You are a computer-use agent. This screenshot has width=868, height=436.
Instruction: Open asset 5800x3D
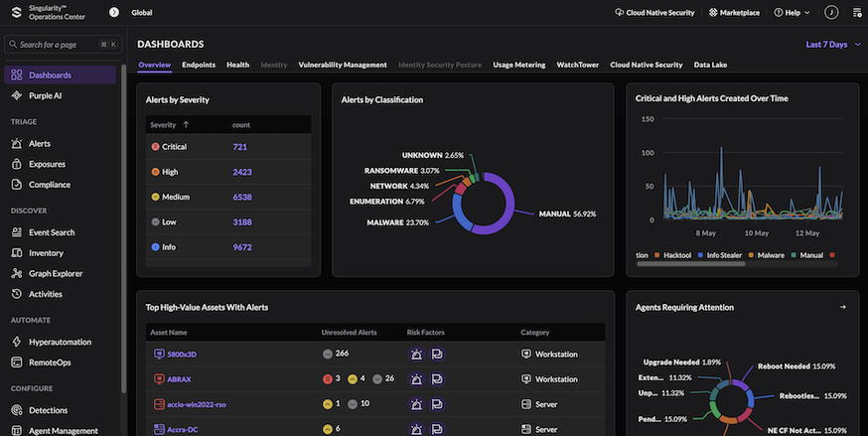[x=182, y=355]
